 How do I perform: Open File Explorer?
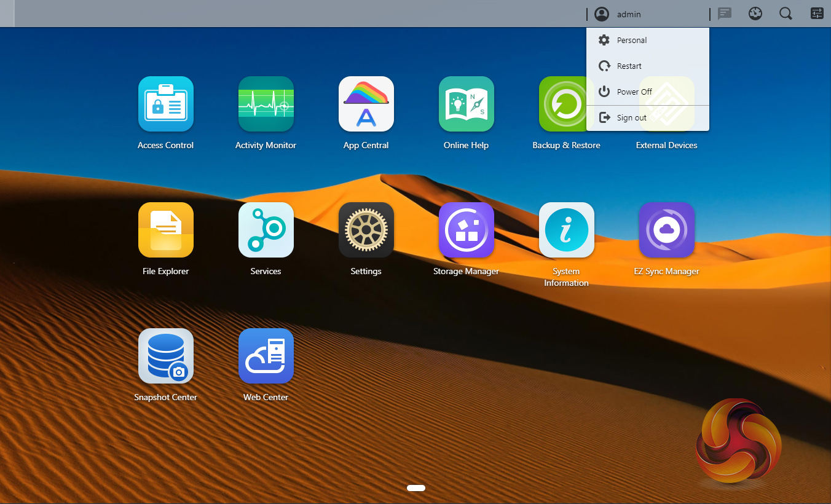coord(166,230)
